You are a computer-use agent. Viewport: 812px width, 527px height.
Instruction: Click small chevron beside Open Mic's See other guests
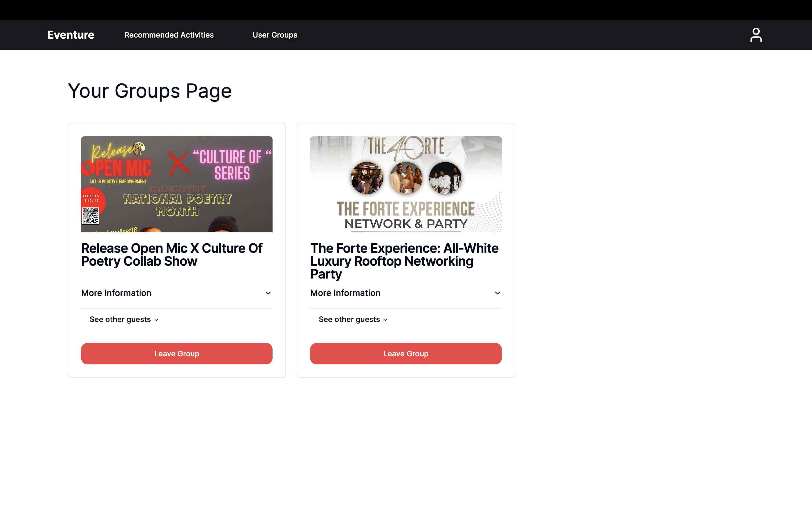click(x=156, y=320)
